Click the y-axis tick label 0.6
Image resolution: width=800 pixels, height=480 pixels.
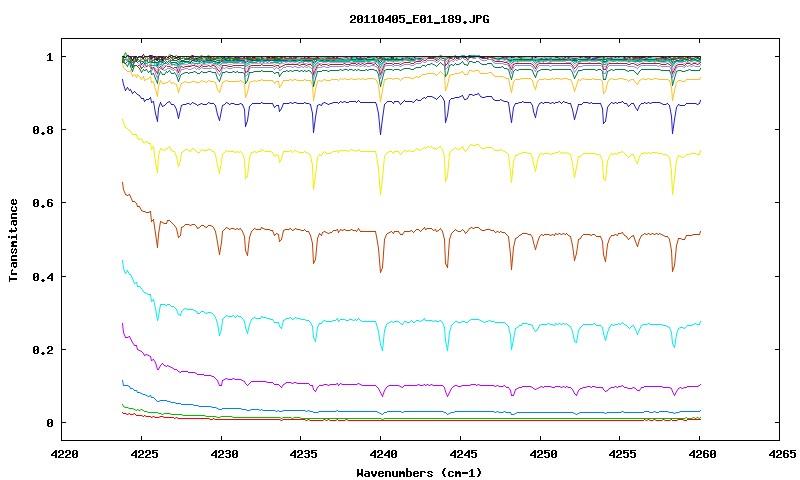click(x=42, y=203)
